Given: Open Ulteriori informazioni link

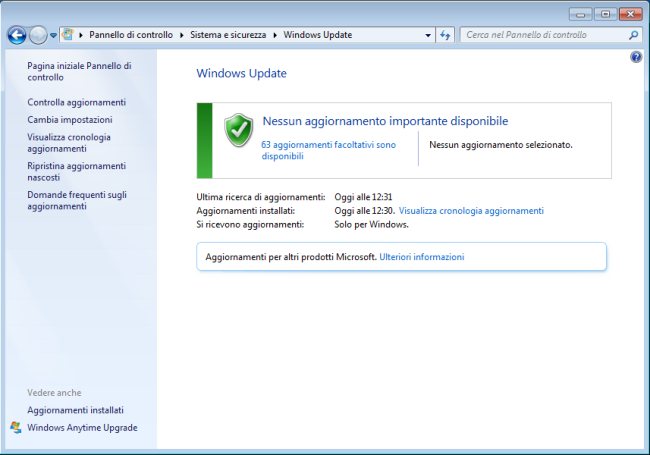Looking at the screenshot, I should pos(422,257).
